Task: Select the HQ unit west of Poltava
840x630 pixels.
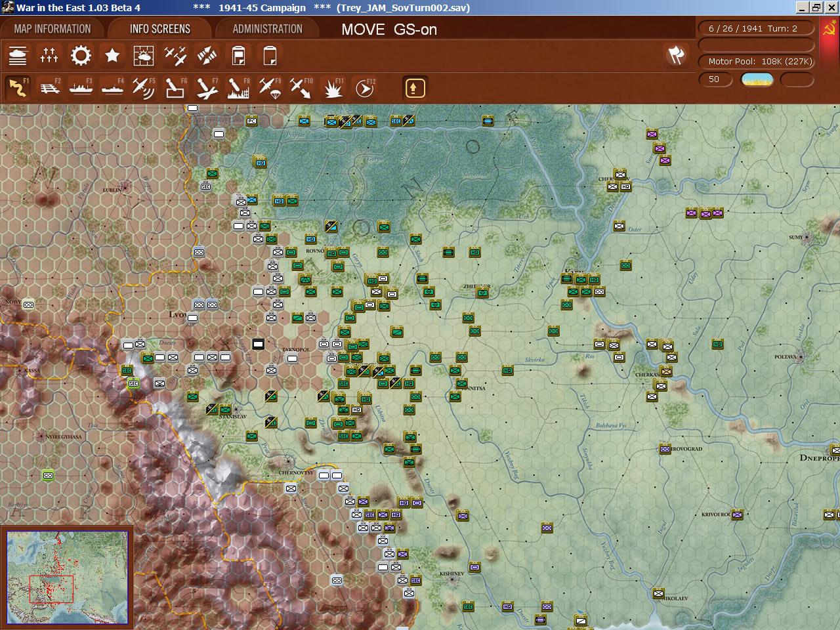Action: 717,344
